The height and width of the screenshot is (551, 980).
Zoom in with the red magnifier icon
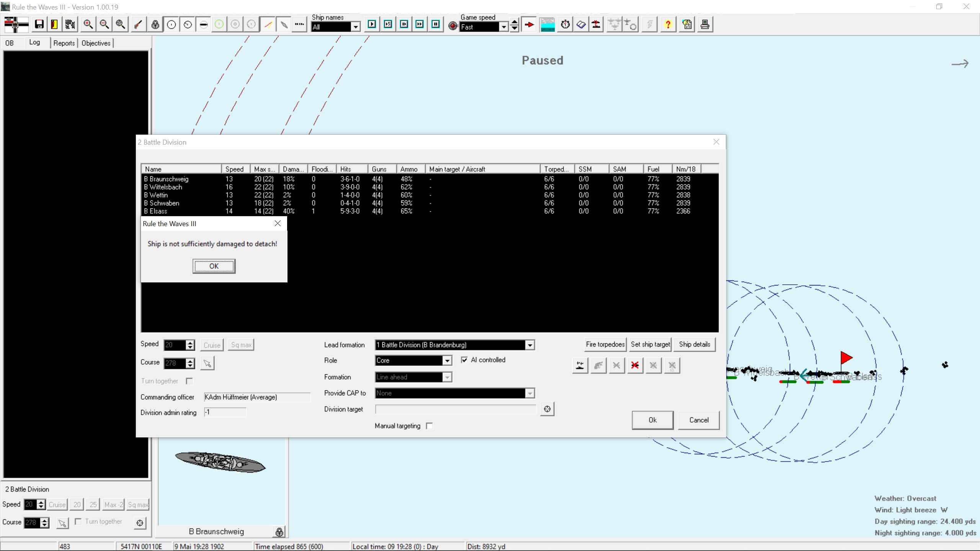pos(88,24)
